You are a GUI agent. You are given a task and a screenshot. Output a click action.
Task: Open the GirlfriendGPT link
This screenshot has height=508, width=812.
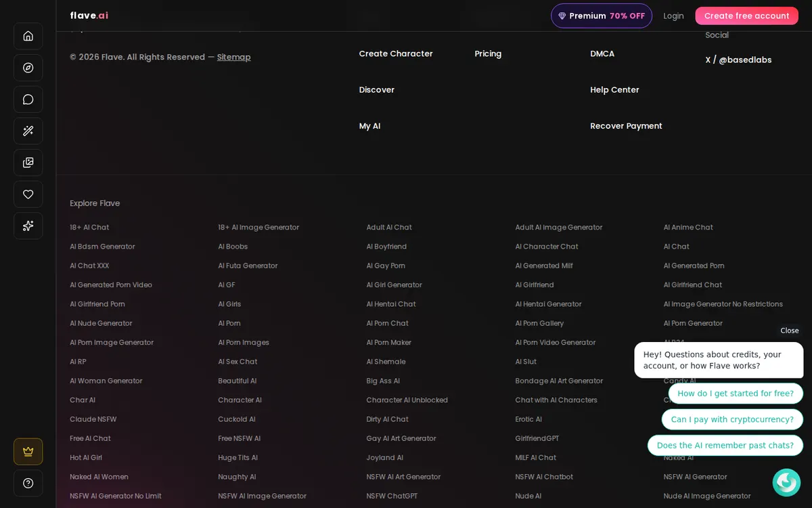537,438
